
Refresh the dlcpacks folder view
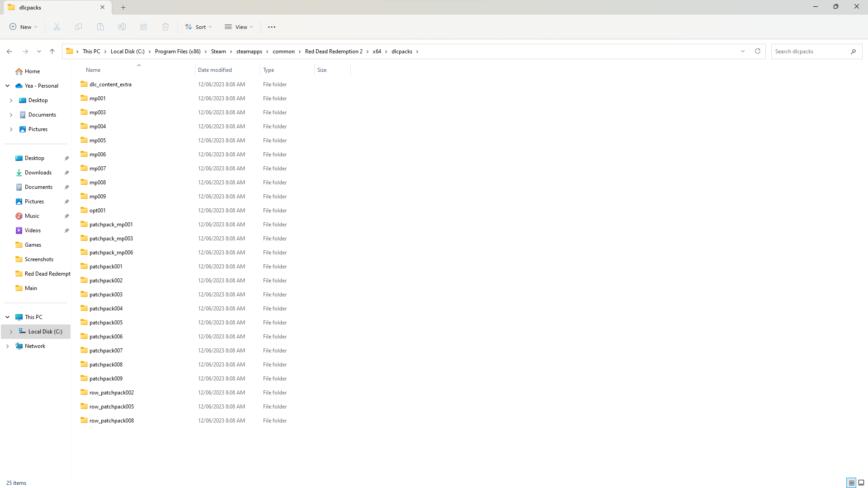pos(758,52)
